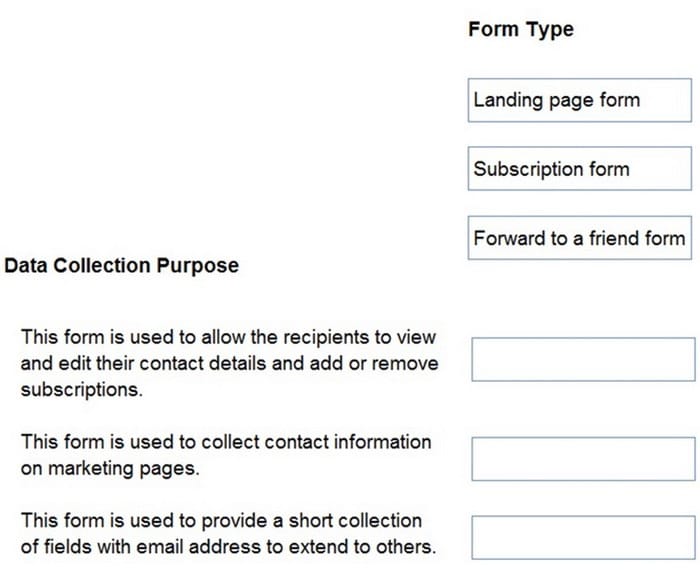Click the line 'of fields with email address to extend to others.'
This screenshot has width=700, height=577.
pyautogui.click(x=228, y=547)
